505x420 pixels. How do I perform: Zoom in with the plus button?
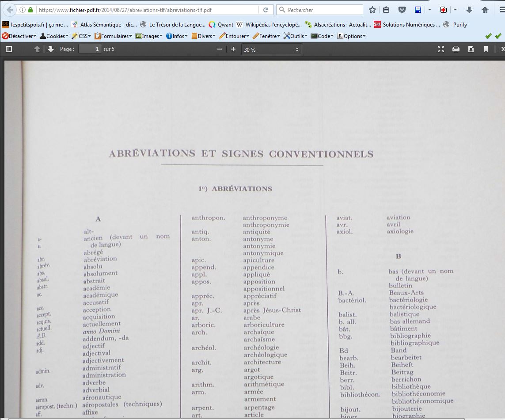[233, 49]
